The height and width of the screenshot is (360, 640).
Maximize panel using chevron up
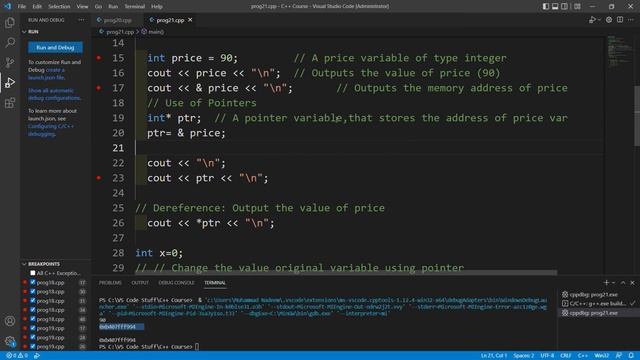tap(623, 282)
